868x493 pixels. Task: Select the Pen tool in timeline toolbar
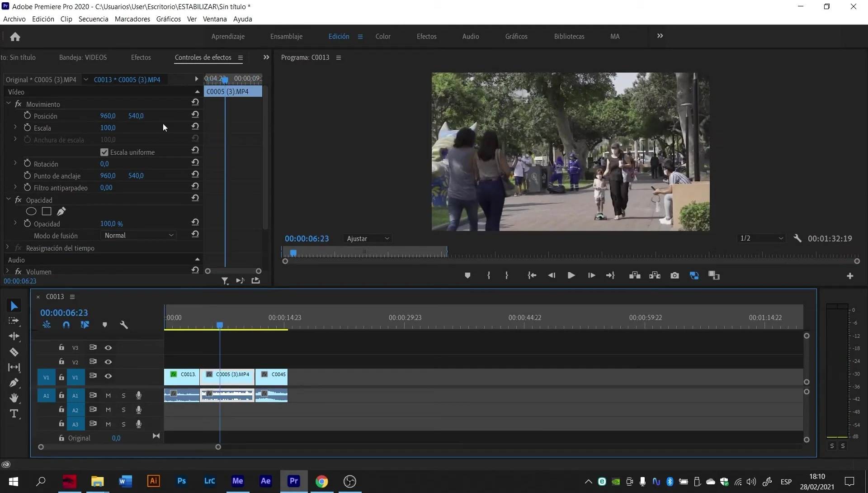tap(14, 383)
